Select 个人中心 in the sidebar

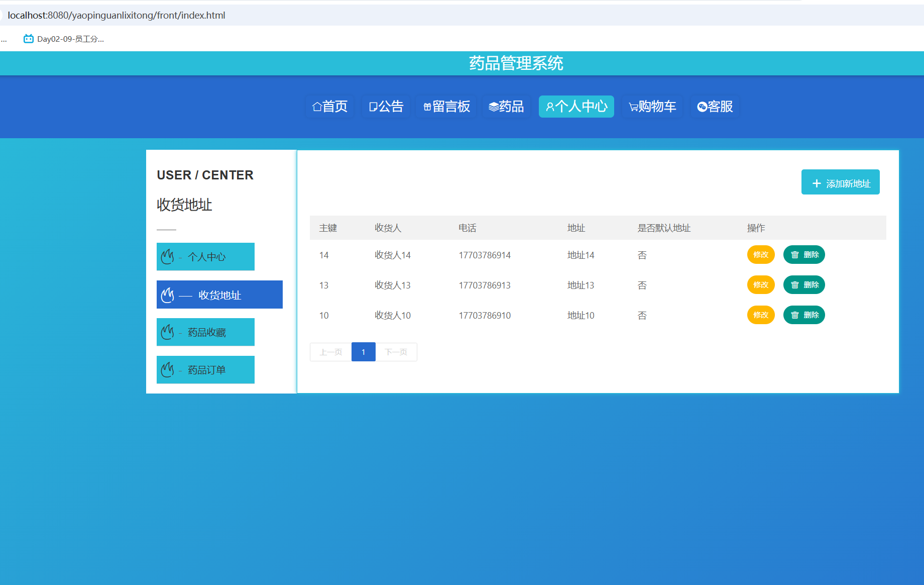click(205, 256)
